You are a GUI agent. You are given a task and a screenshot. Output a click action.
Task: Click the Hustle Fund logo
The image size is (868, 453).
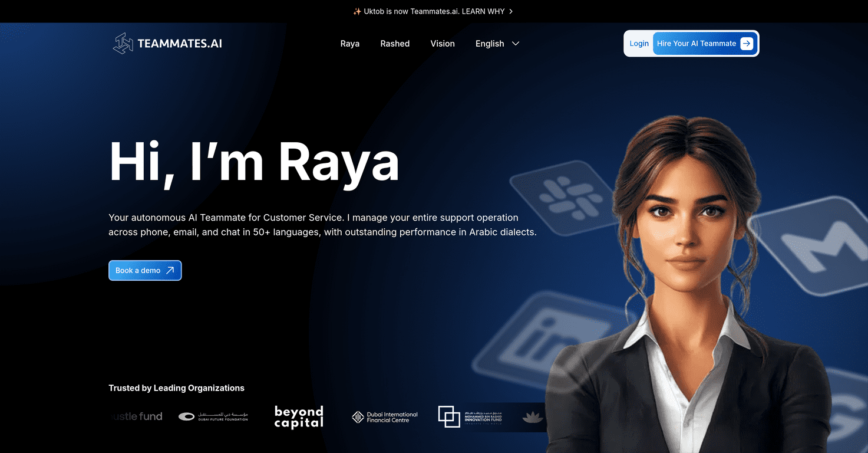click(136, 416)
